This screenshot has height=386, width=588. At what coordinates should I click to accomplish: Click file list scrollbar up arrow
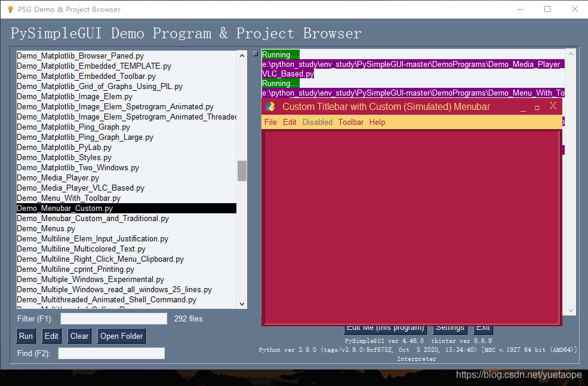(x=242, y=56)
